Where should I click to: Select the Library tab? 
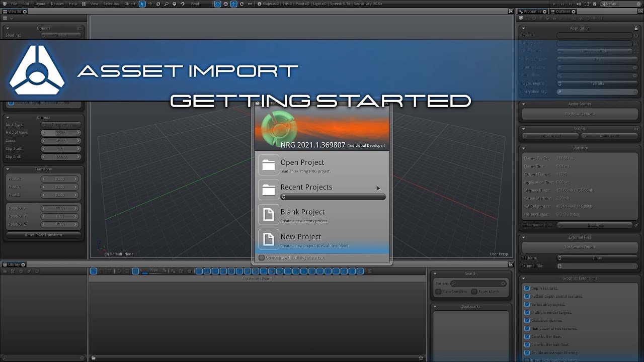pyautogui.click(x=14, y=264)
